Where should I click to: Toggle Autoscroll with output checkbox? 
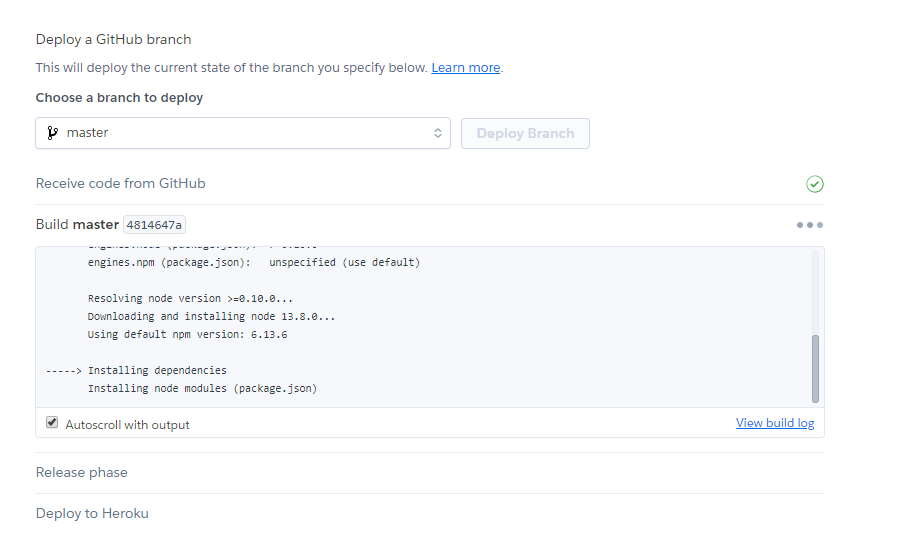52,422
